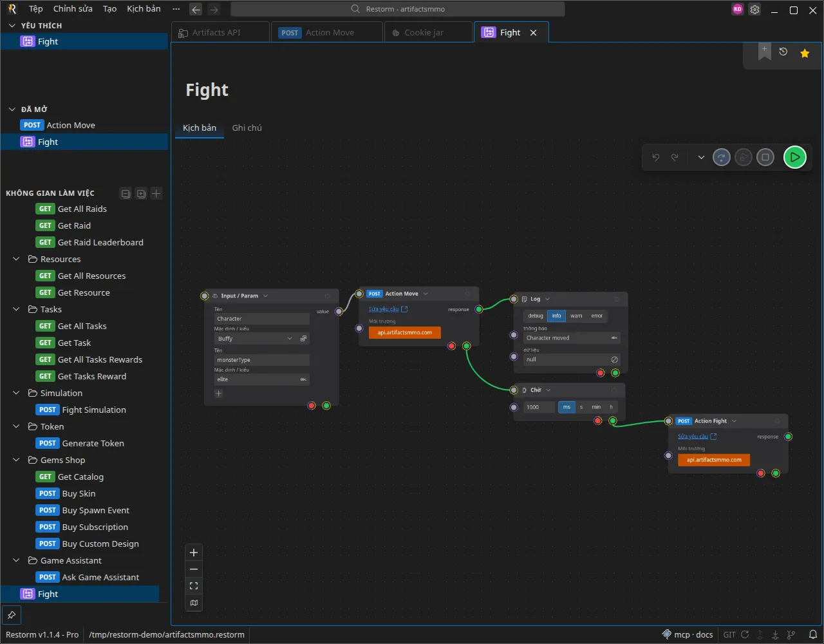This screenshot has width=824, height=644.
Task: Click the step-over debug button
Action: pyautogui.click(x=722, y=157)
